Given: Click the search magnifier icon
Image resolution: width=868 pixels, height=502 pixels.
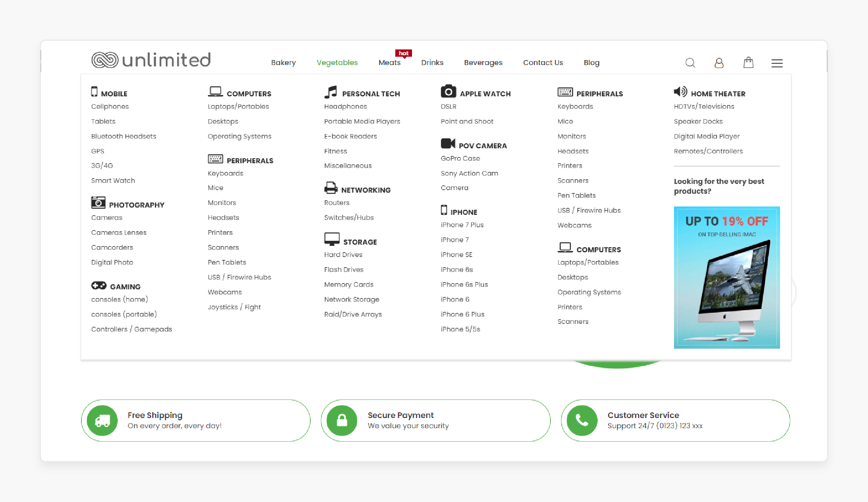Looking at the screenshot, I should pyautogui.click(x=691, y=62).
